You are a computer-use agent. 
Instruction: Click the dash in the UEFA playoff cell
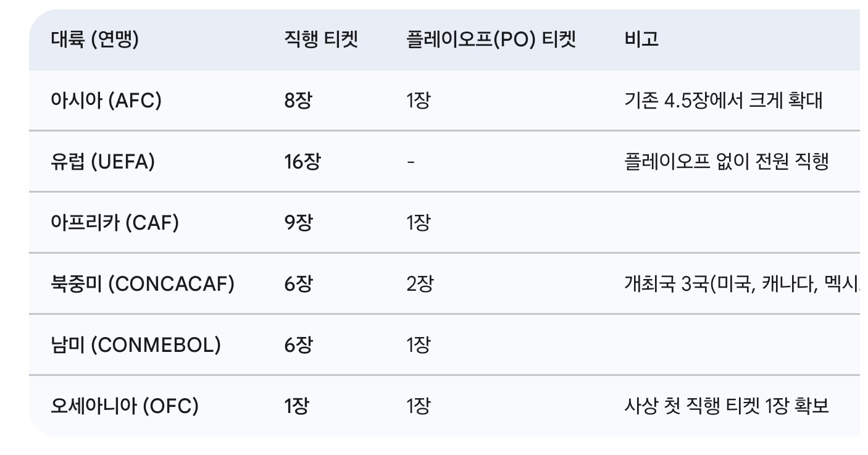click(x=411, y=162)
